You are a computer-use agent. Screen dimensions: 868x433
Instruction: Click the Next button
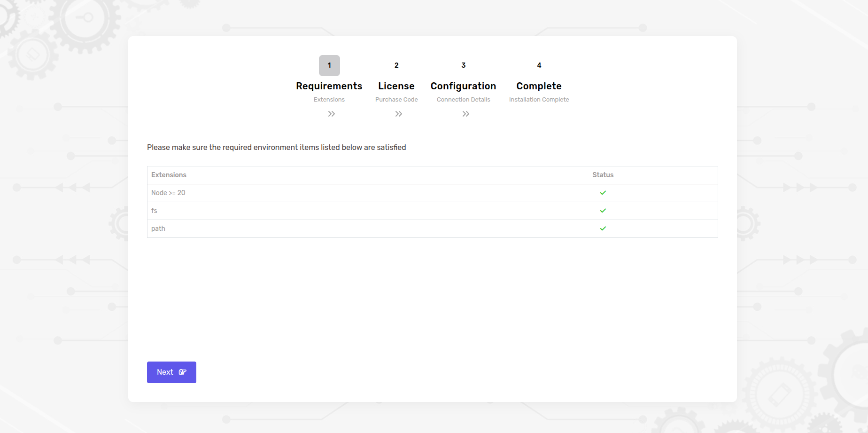click(171, 372)
